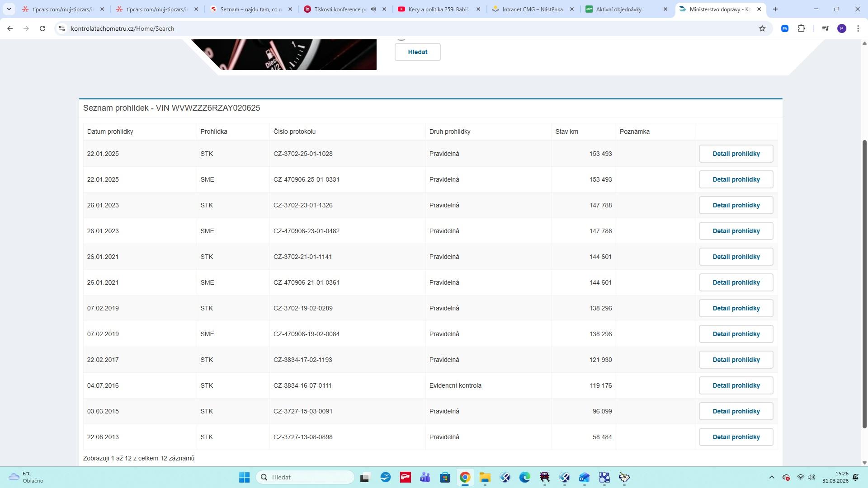Switch to the Intranet CMG – Nástěnka tab
Image resolution: width=868 pixels, height=488 pixels.
(x=532, y=9)
